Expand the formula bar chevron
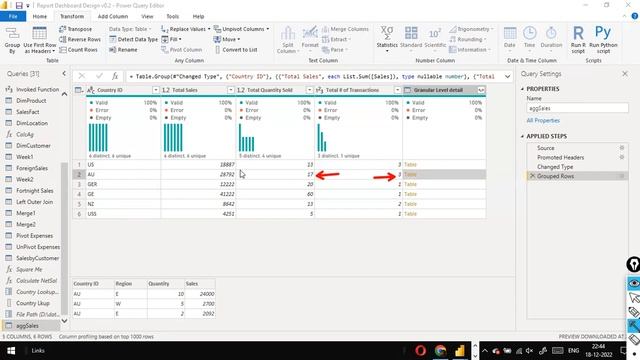 point(507,76)
